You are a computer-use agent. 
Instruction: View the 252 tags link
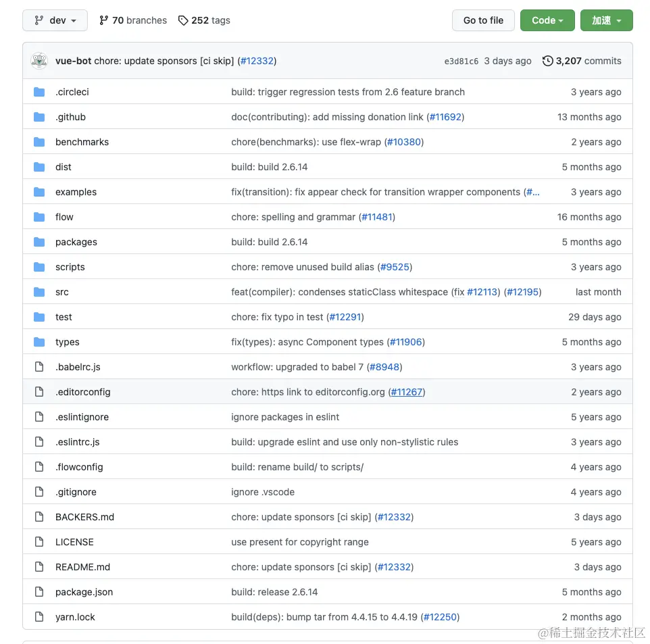click(x=204, y=20)
